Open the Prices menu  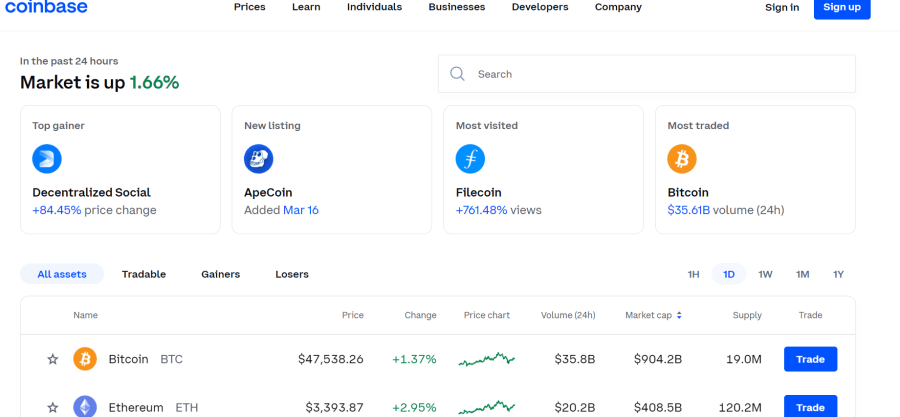coord(250,7)
